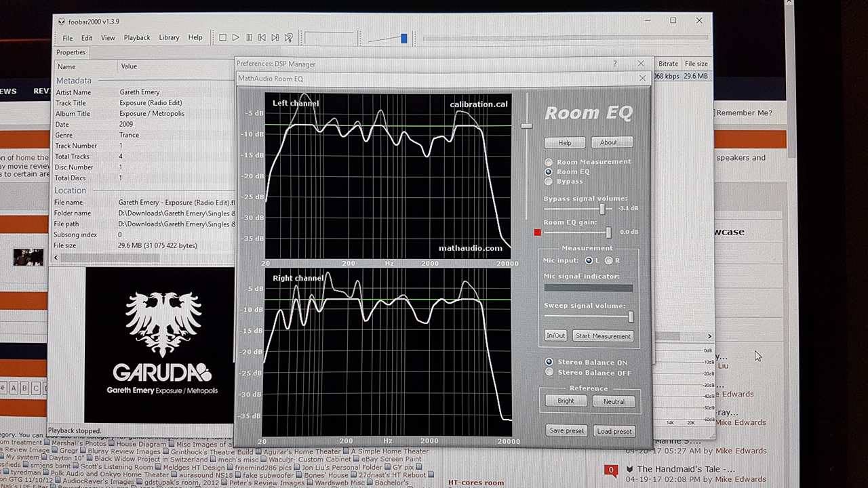Open the Playback menu
Viewport: 868px width, 488px height.
(137, 38)
